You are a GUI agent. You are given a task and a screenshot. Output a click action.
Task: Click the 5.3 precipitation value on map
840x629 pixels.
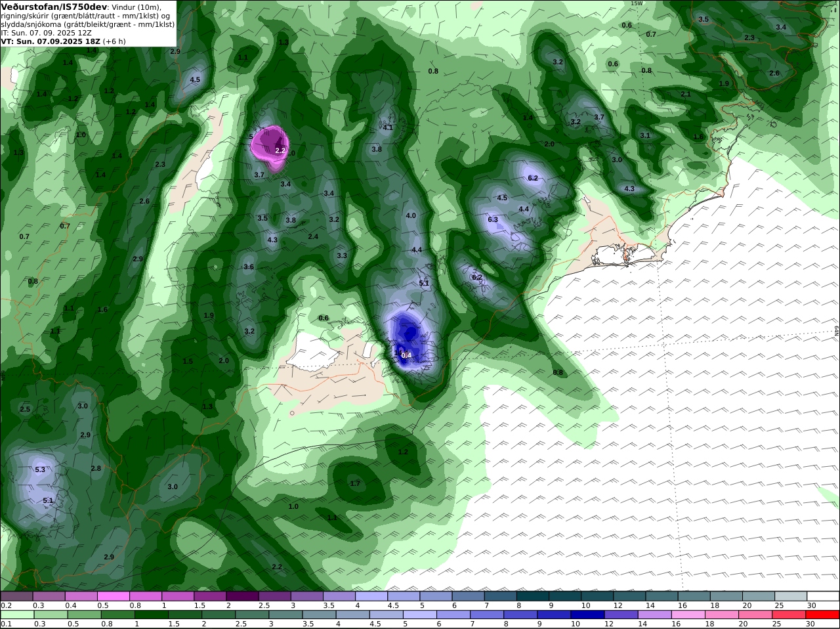point(40,469)
